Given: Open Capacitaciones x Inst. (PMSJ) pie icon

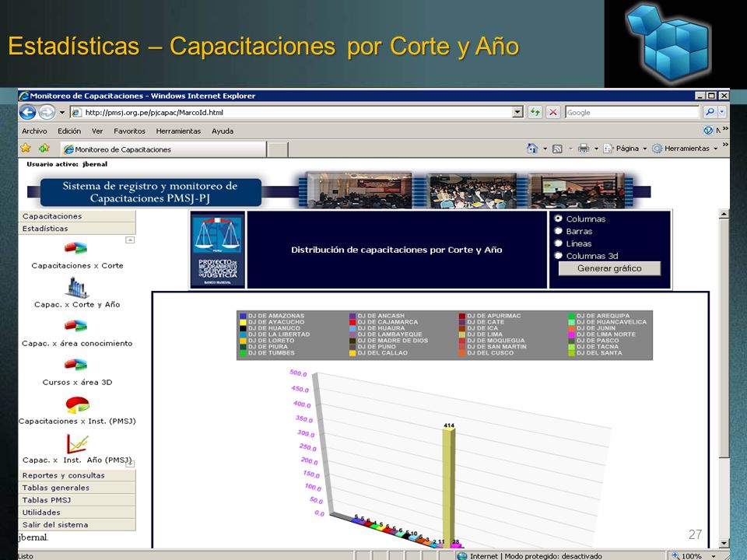Looking at the screenshot, I should pyautogui.click(x=77, y=404).
